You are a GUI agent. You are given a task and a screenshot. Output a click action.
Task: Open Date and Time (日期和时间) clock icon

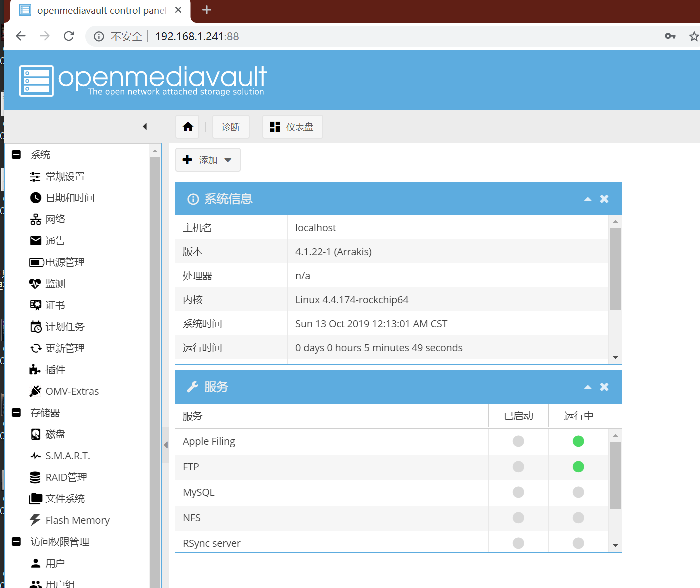[35, 198]
